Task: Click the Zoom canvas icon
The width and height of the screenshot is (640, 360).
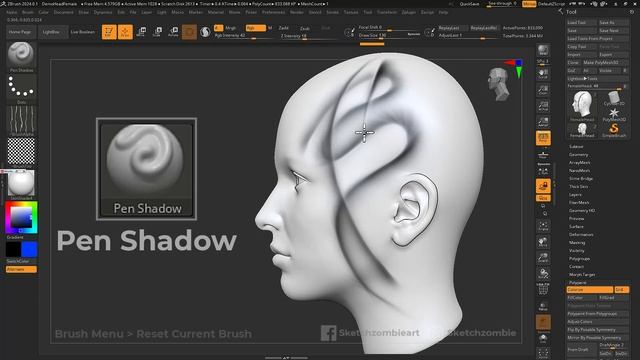Action: point(543,90)
